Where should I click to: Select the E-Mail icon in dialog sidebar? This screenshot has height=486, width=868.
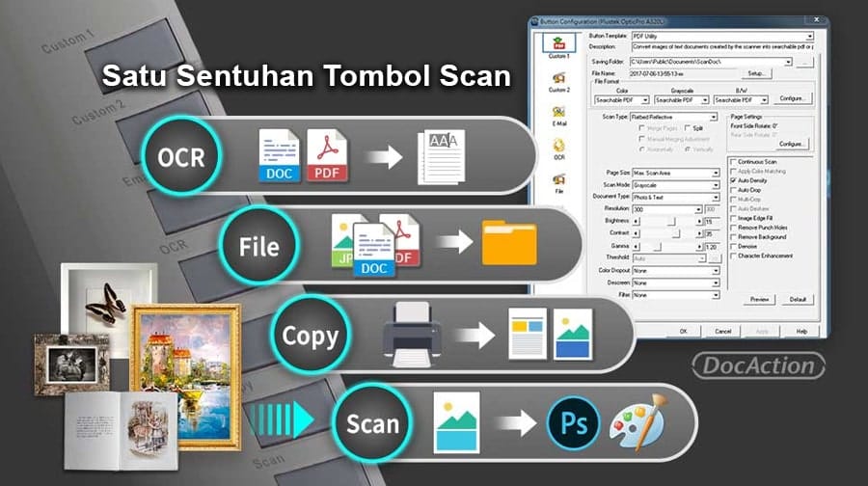tap(558, 112)
